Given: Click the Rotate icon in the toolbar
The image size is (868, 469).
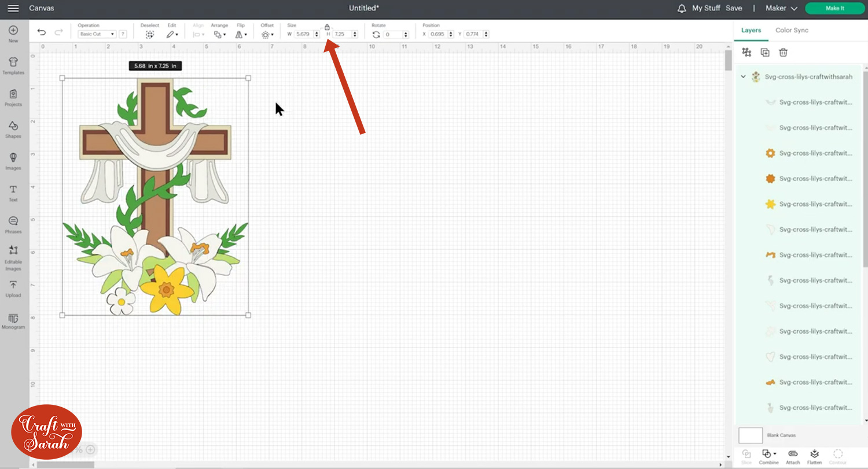Looking at the screenshot, I should point(376,35).
